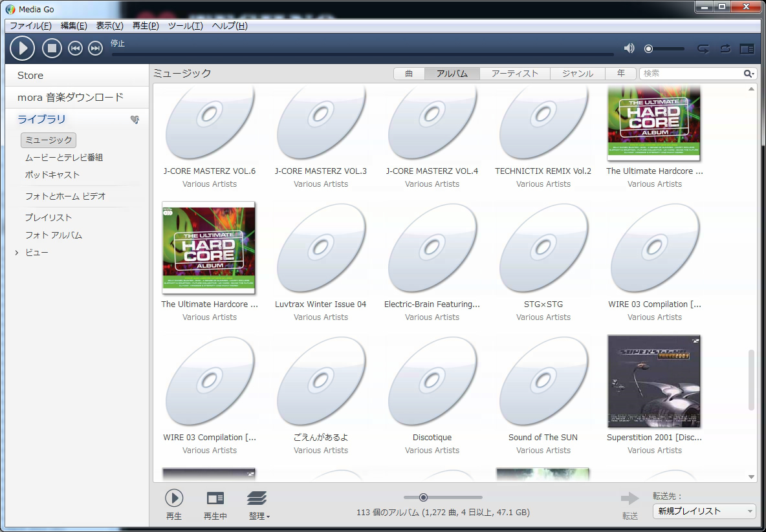Expand the ビュー tree node
The width and height of the screenshot is (766, 532).
pos(17,253)
